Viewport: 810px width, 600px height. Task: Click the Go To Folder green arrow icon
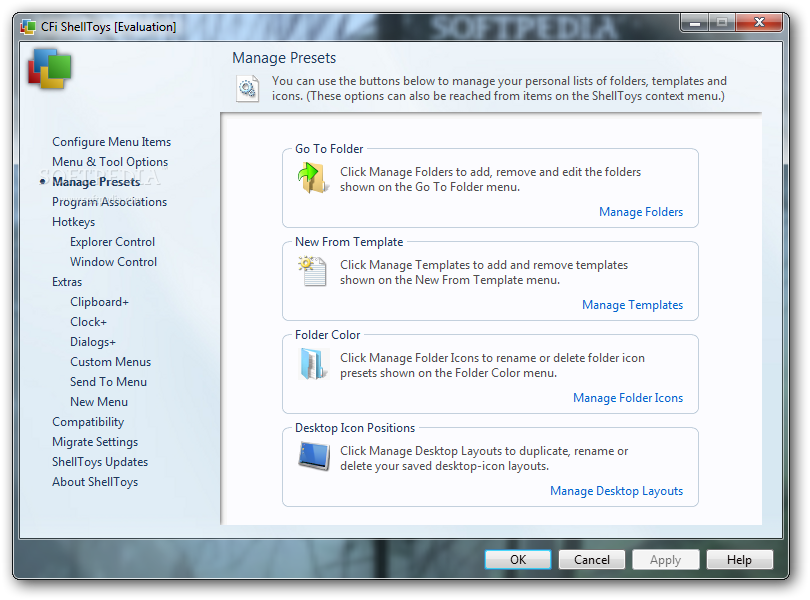(313, 178)
